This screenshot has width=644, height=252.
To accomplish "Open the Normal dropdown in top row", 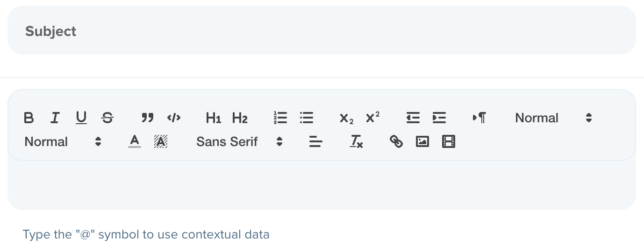I will coord(553,118).
